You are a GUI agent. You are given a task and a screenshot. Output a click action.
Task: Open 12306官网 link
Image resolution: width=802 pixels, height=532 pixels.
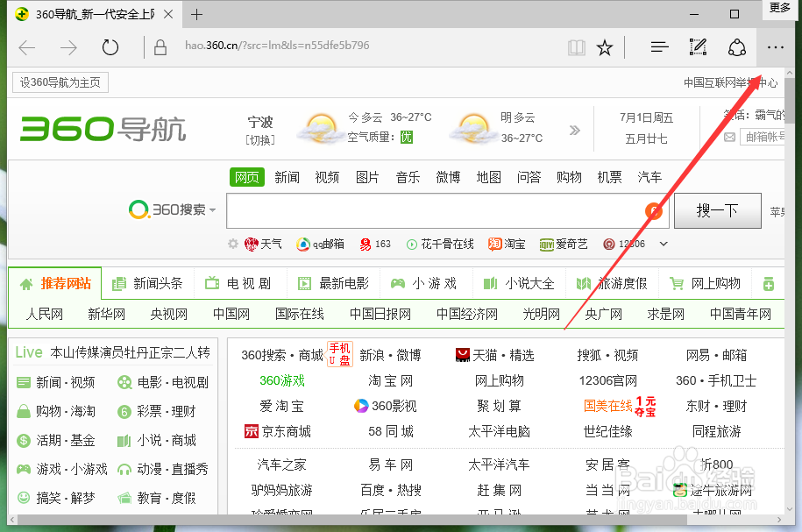(x=608, y=380)
